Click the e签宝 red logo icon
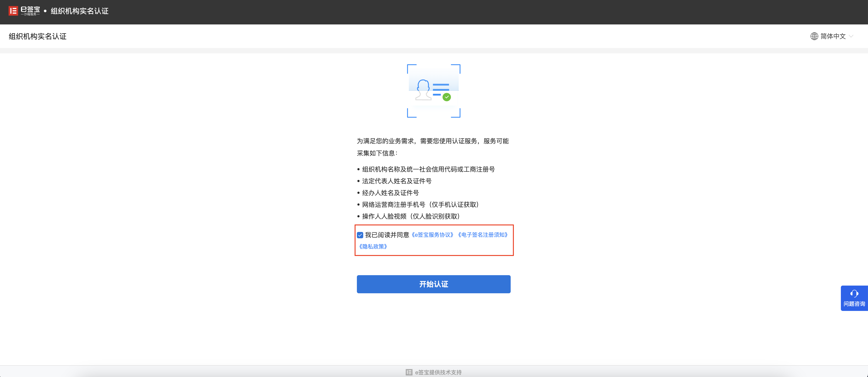 pos(13,11)
